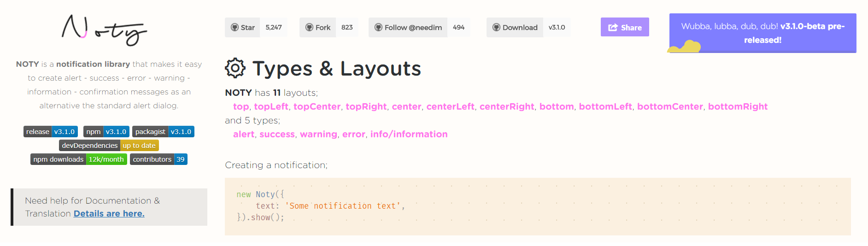Click the contributors 39 badge

point(158,159)
